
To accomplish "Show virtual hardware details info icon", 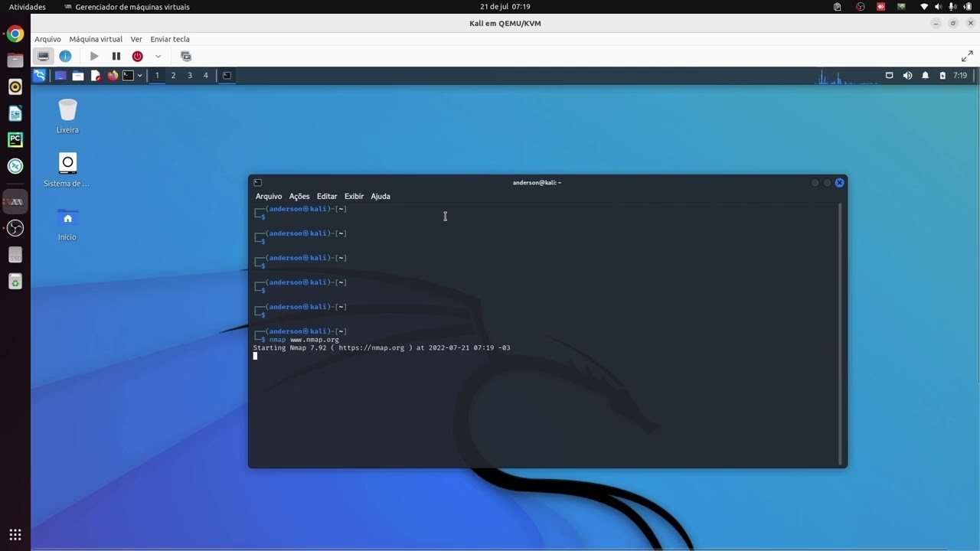I will coord(65,56).
